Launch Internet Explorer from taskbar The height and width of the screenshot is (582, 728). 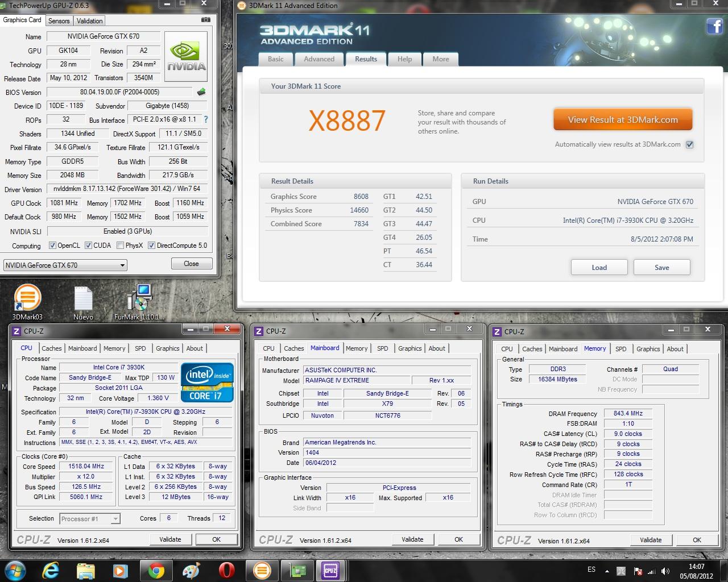[51, 570]
